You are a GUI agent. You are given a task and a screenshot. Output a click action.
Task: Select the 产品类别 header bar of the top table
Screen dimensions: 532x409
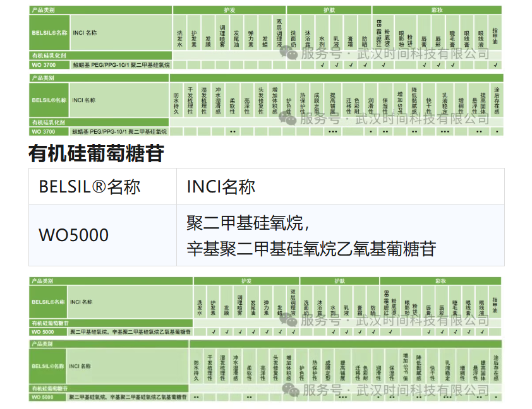[x=43, y=9]
